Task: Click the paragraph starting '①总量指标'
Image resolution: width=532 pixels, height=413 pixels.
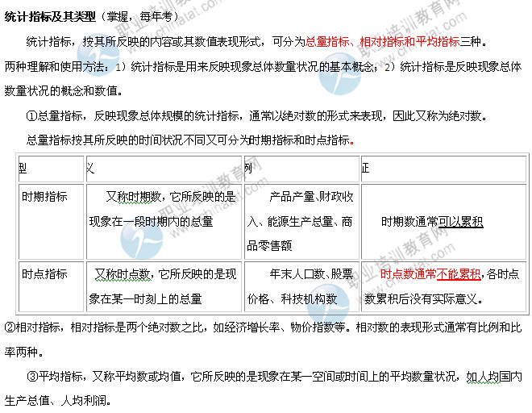Action: coord(257,116)
